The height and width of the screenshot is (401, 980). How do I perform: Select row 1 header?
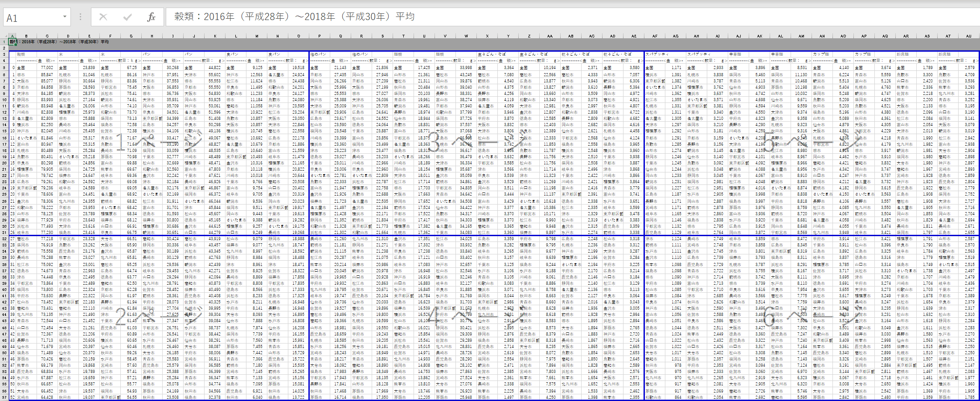click(x=5, y=42)
